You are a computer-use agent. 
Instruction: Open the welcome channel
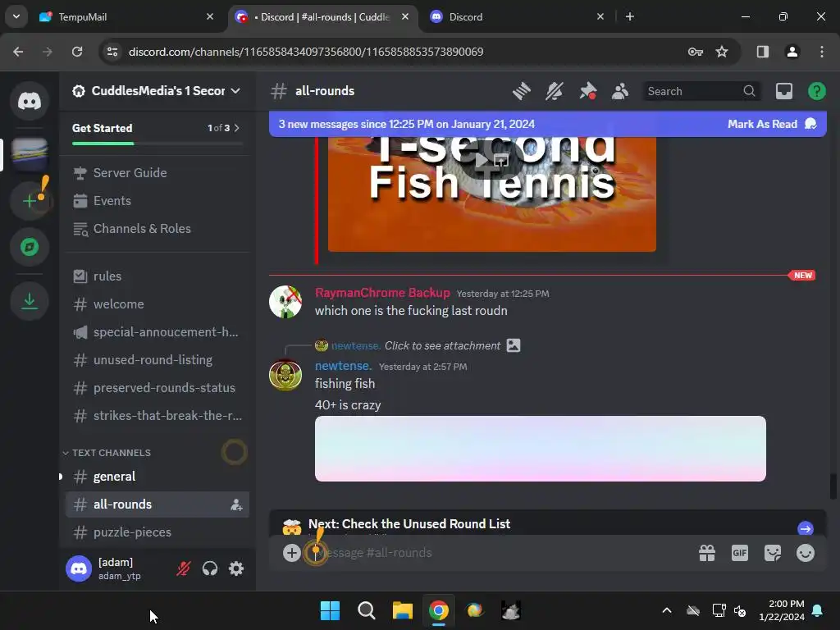pyautogui.click(x=157, y=304)
